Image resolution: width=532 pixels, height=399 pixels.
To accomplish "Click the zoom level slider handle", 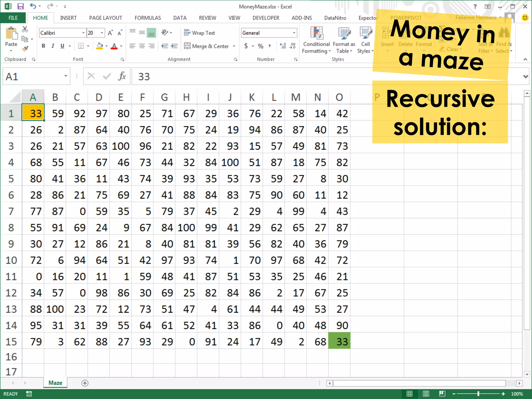I will (x=478, y=394).
